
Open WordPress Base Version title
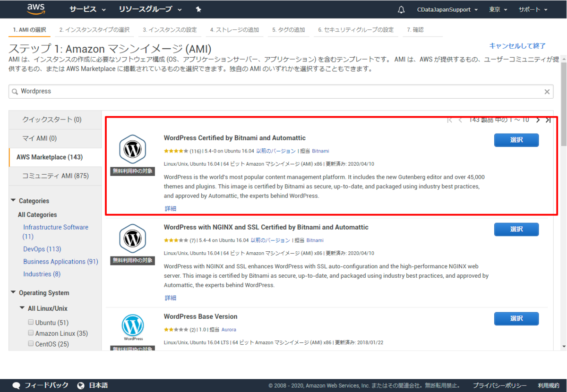click(201, 316)
